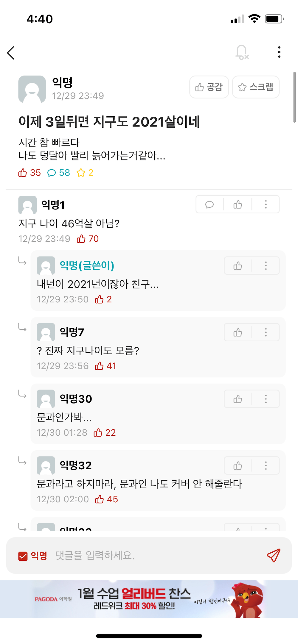This screenshot has height=644, width=298.
Task: Like the 익명7 reply
Action: (x=238, y=332)
